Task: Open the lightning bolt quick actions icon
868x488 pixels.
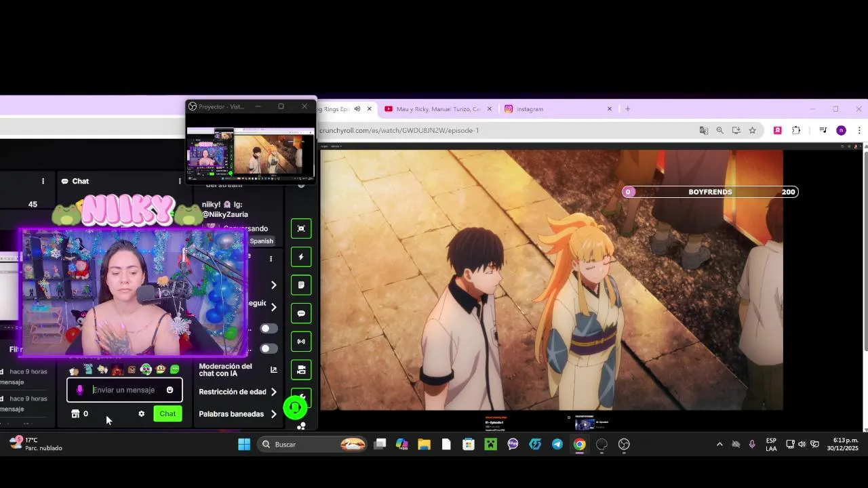Action: (301, 257)
